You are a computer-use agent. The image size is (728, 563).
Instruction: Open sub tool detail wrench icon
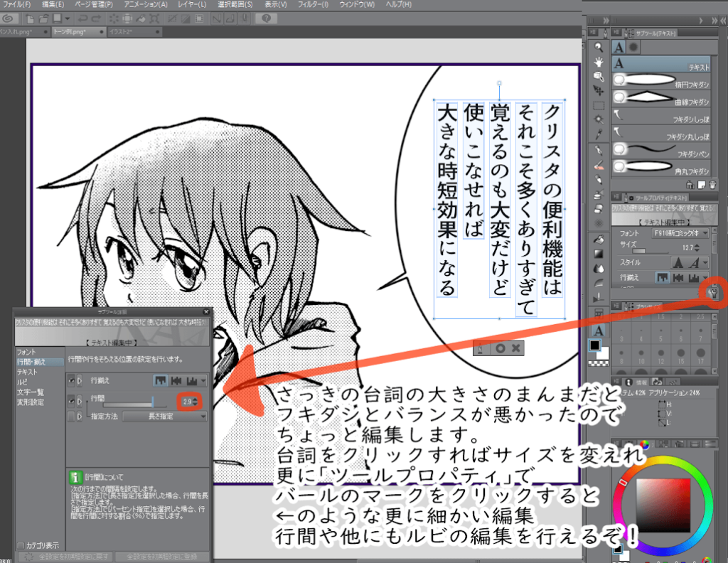tap(713, 293)
